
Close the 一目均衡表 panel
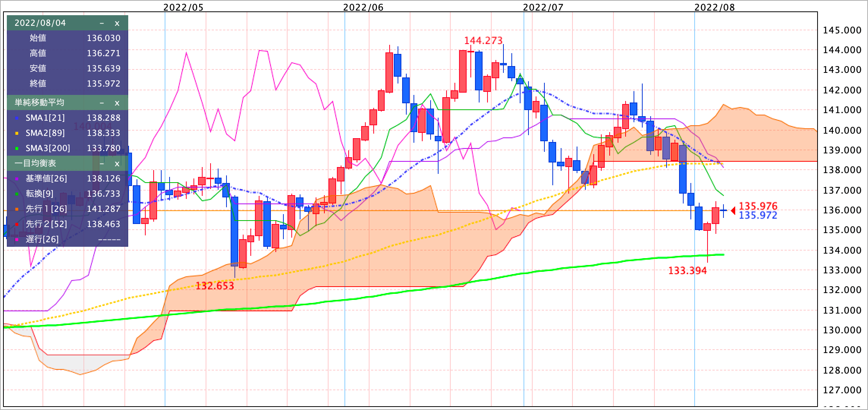(117, 164)
